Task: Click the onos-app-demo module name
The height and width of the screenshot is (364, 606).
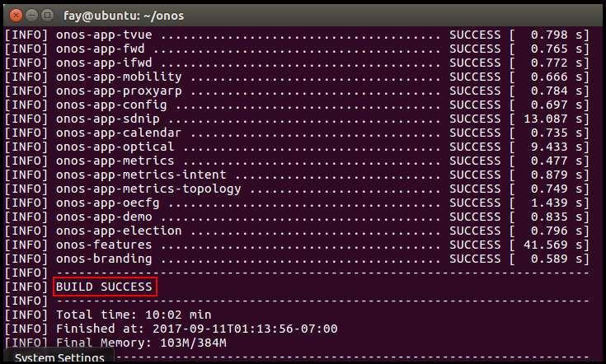Action: (x=104, y=217)
